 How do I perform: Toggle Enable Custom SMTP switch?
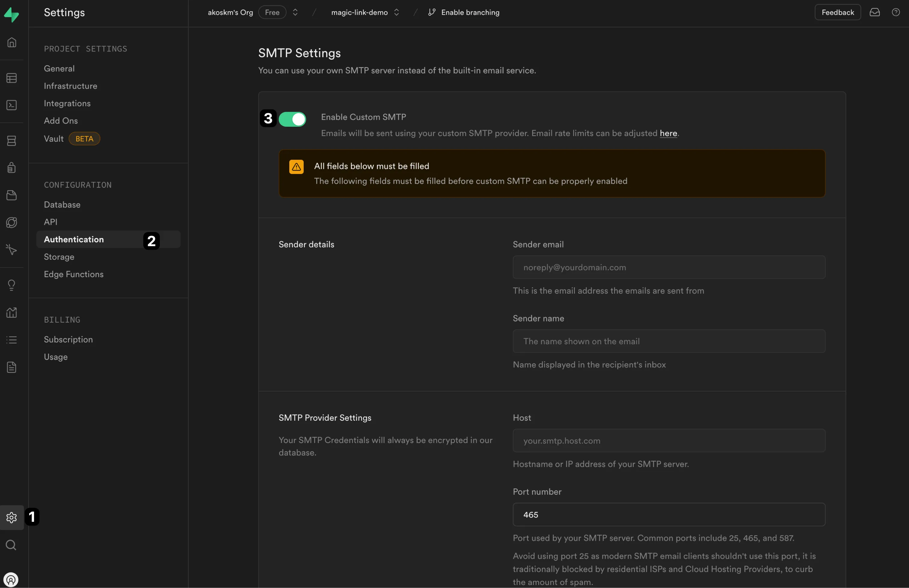pos(292,119)
